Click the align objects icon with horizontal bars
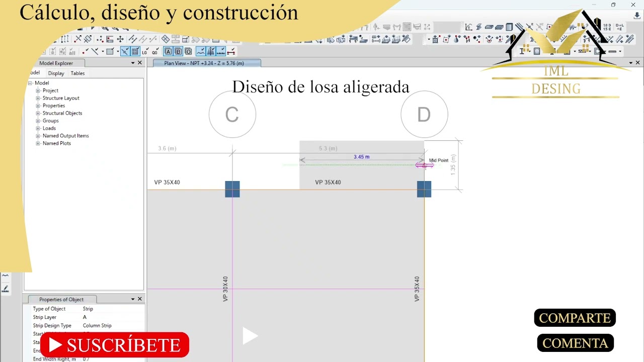This screenshot has width=644, height=362. [110, 39]
